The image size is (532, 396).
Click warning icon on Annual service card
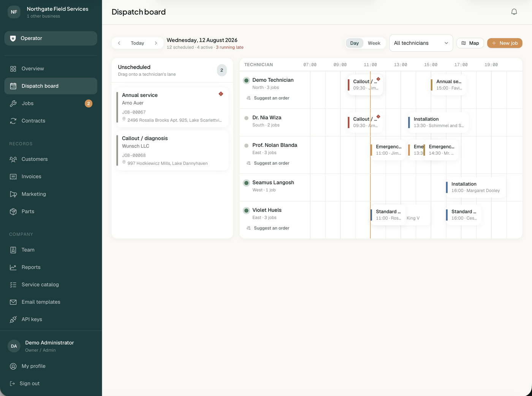pyautogui.click(x=221, y=94)
